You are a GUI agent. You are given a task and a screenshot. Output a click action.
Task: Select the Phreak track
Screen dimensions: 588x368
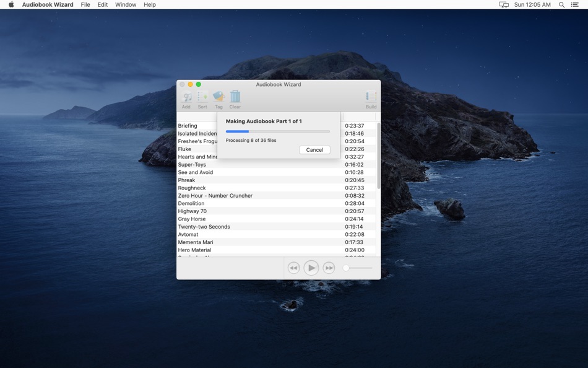click(277, 180)
